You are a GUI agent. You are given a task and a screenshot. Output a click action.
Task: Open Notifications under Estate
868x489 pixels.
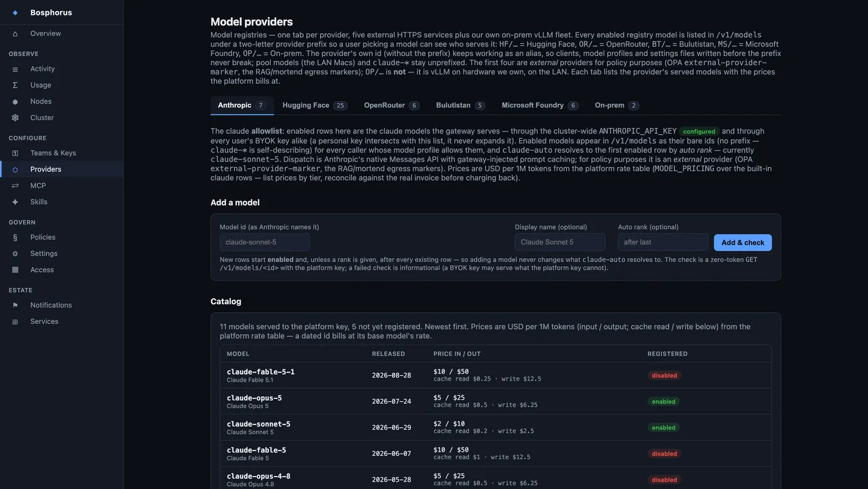[61, 305]
